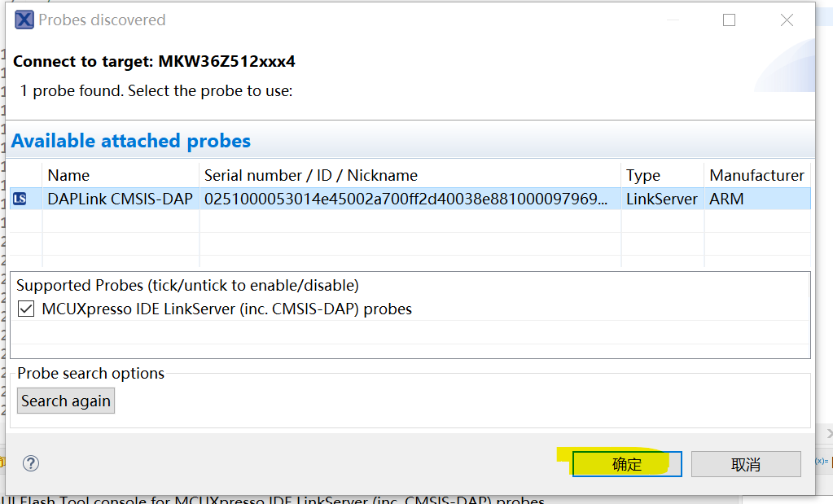Select the DAPLink CMSIS-DAP probe row
Viewport: 833px width, 504px height.
(x=120, y=199)
